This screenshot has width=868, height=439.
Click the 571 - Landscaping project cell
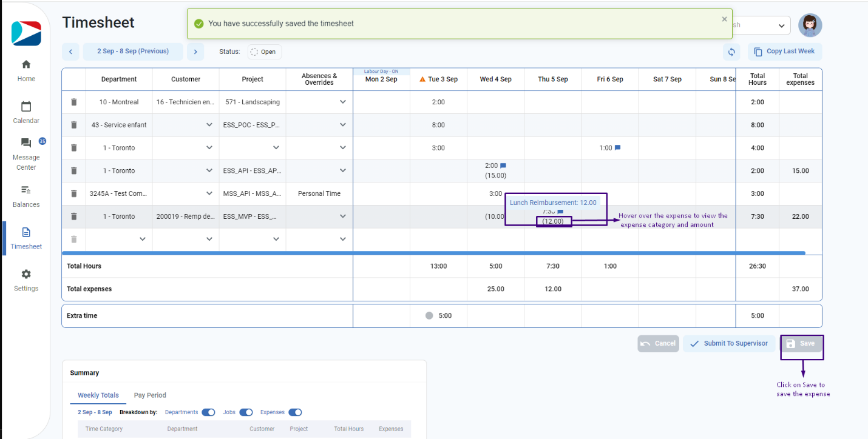pyautogui.click(x=253, y=102)
